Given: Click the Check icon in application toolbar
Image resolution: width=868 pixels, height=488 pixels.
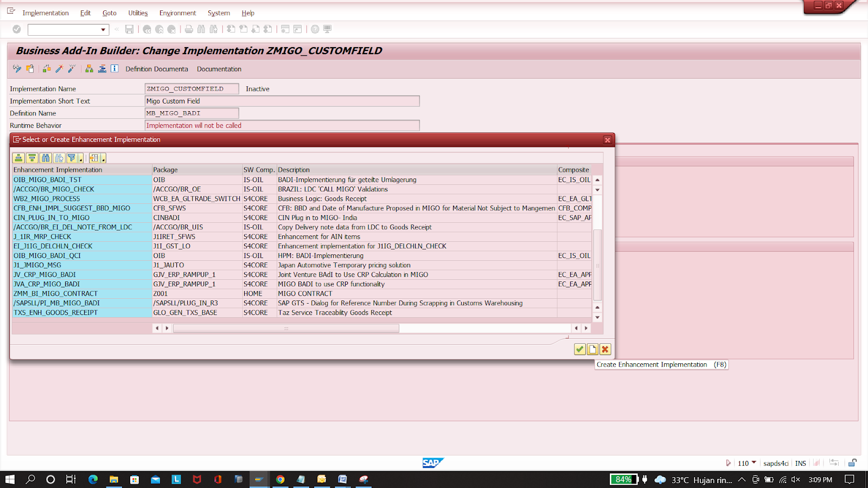Looking at the screenshot, I should [x=47, y=69].
